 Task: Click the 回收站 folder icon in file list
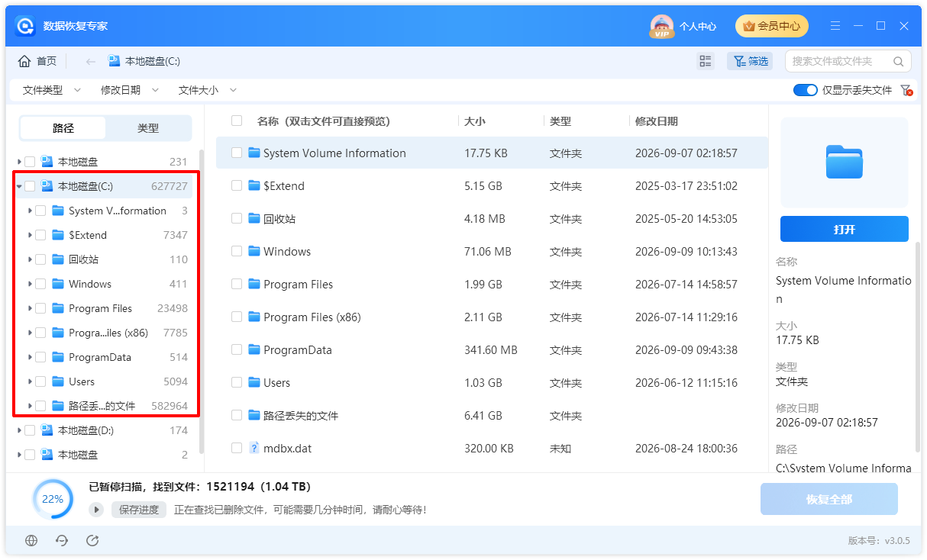[x=254, y=218]
